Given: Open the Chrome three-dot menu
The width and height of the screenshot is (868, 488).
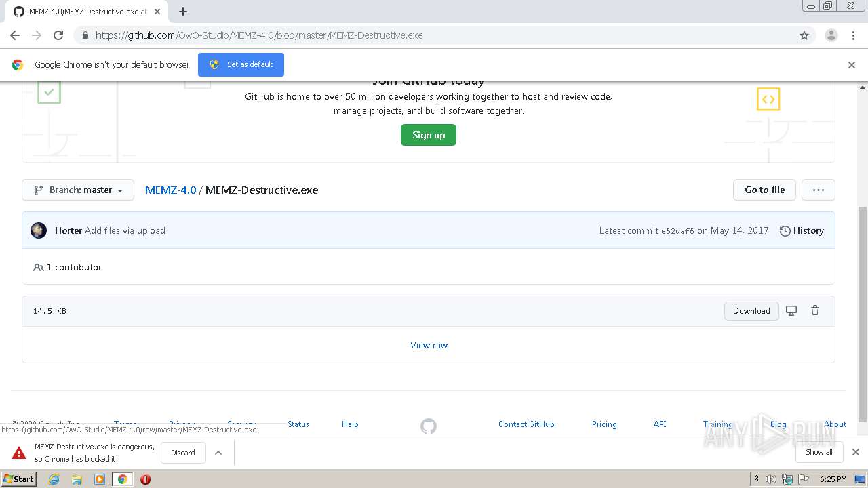Looking at the screenshot, I should click(853, 35).
